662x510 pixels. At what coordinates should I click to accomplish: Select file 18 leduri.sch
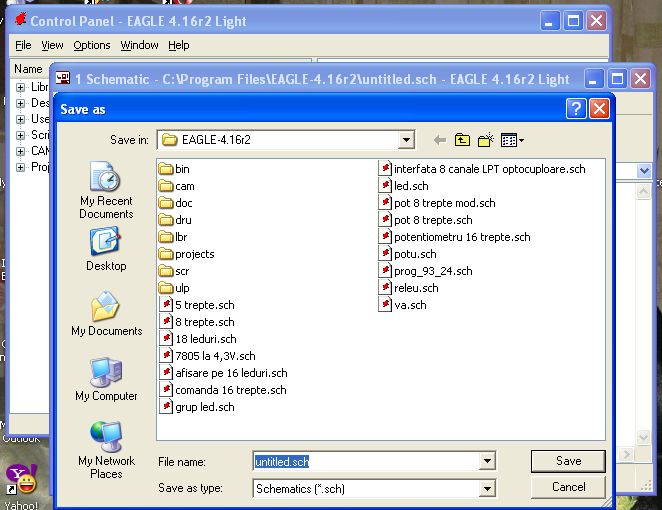click(x=198, y=339)
